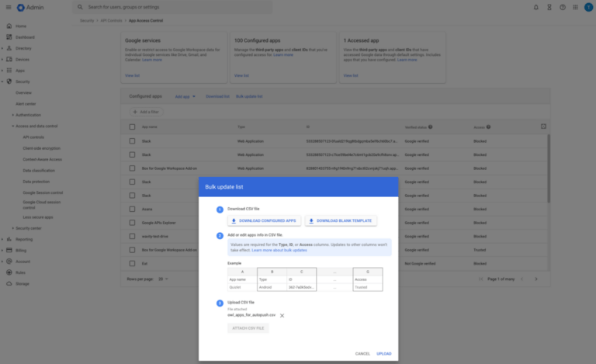The image size is (596, 364).
Task: Open Learn more about bulk updates
Action: (279, 250)
